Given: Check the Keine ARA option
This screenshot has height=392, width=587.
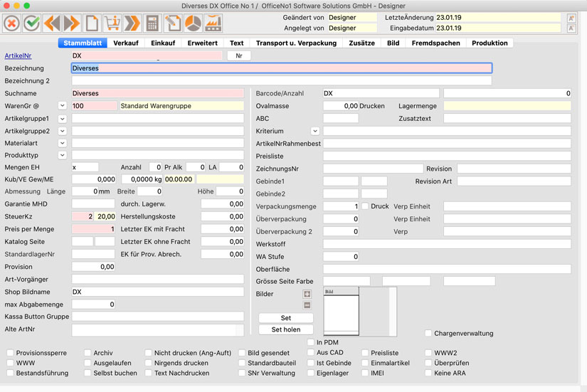Looking at the screenshot, I should click(428, 373).
